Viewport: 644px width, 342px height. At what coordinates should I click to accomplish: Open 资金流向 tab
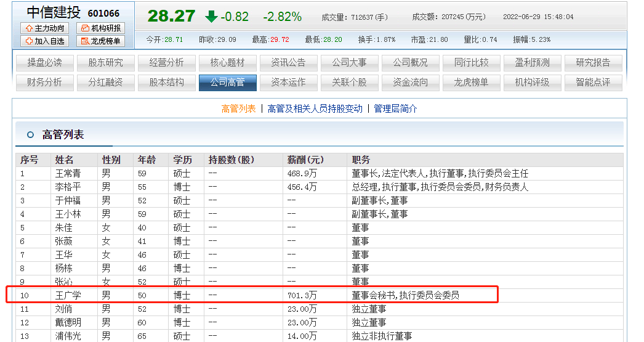click(410, 83)
